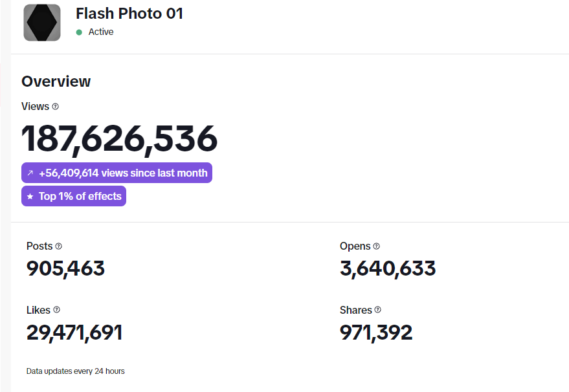Image resolution: width=569 pixels, height=392 pixels.
Task: Click the green Active status dot
Action: pos(79,32)
